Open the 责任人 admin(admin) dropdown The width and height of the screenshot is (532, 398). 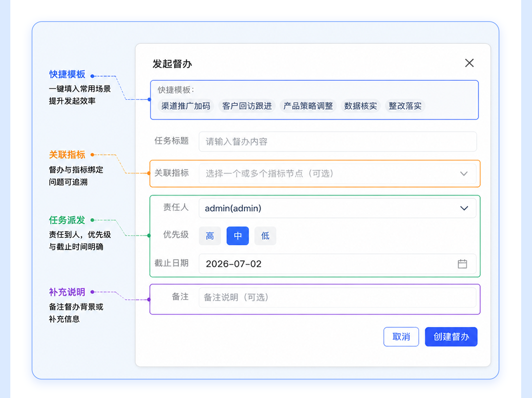pyautogui.click(x=337, y=208)
